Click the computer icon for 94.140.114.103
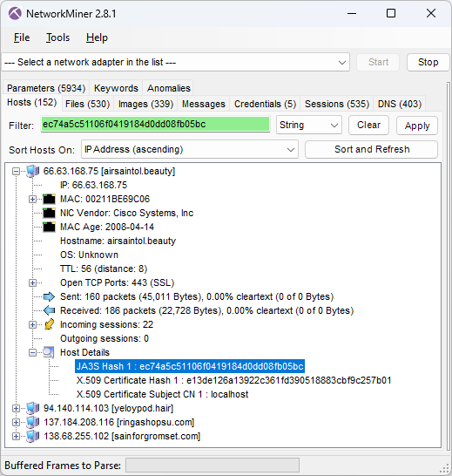Image resolution: width=452 pixels, height=476 pixels. click(32, 408)
